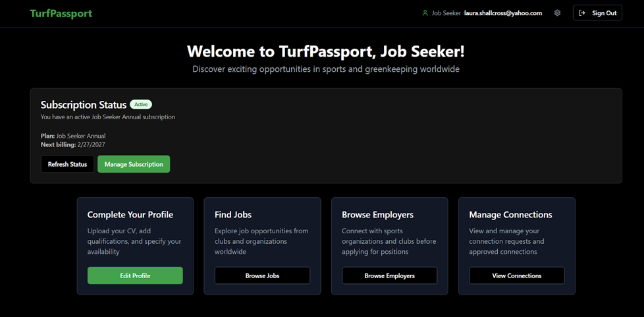Select the Job Seeker role label

coord(446,13)
